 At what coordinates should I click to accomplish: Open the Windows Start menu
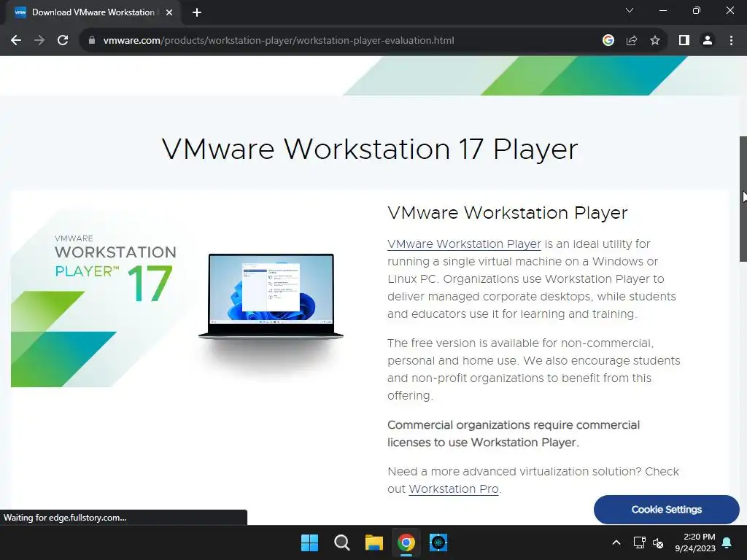309,542
